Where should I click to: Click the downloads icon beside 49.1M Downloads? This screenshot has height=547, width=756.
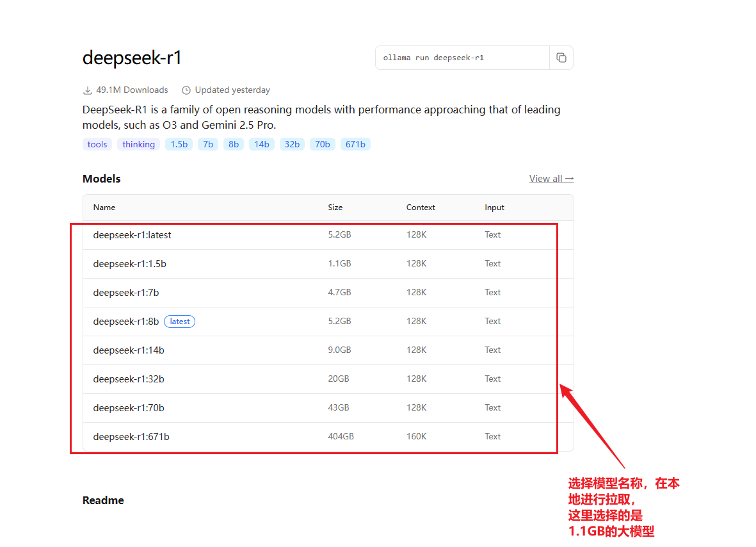(88, 90)
